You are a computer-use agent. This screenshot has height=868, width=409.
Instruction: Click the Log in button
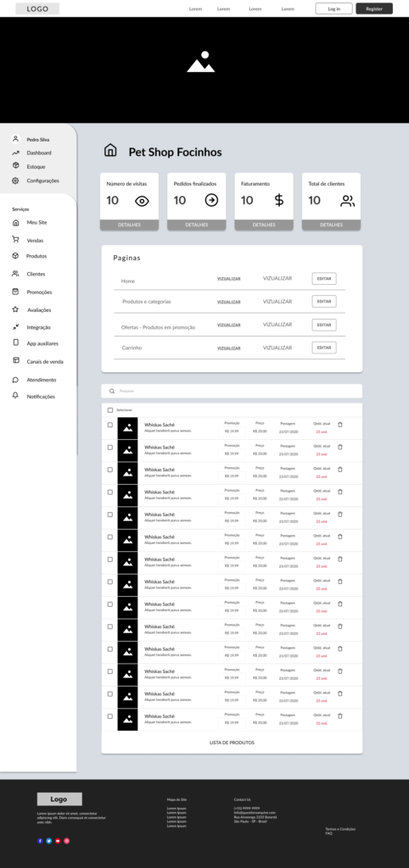pos(334,8)
